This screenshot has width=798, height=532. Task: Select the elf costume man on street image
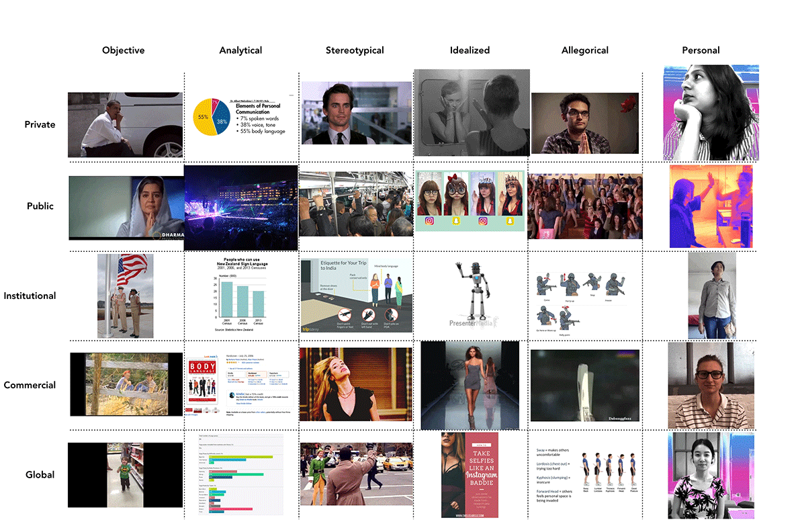357,474
